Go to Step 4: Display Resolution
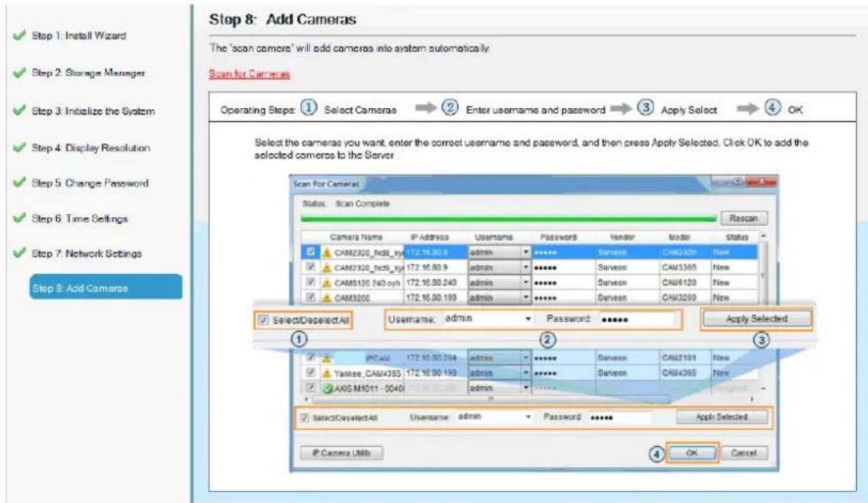This screenshot has width=868, height=503. point(90,148)
